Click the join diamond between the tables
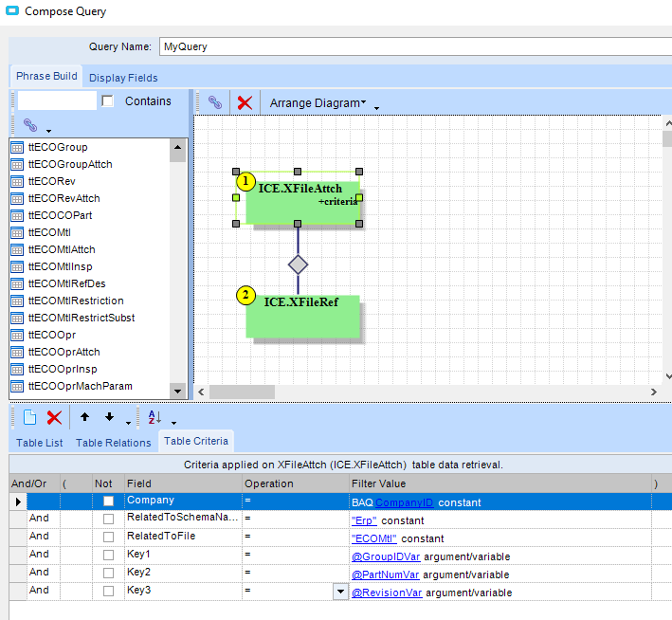The width and height of the screenshot is (672, 620). pyautogui.click(x=298, y=264)
